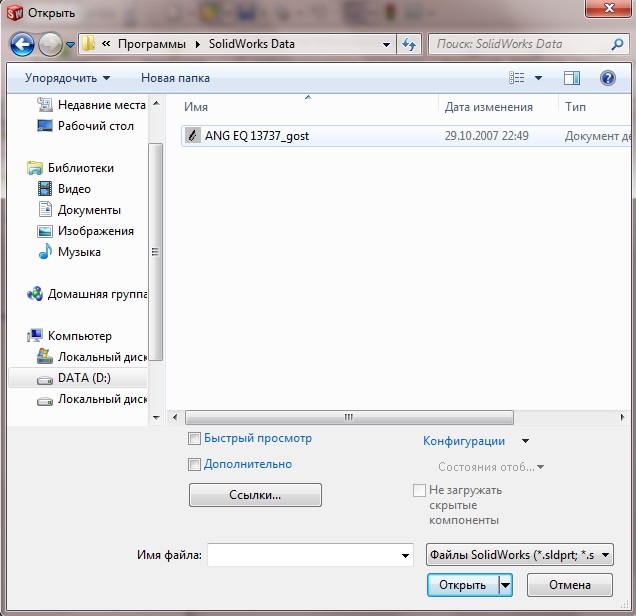Open file type filter Файлы SolidWorks dropdown
This screenshot has height=616, width=636.
[x=520, y=555]
